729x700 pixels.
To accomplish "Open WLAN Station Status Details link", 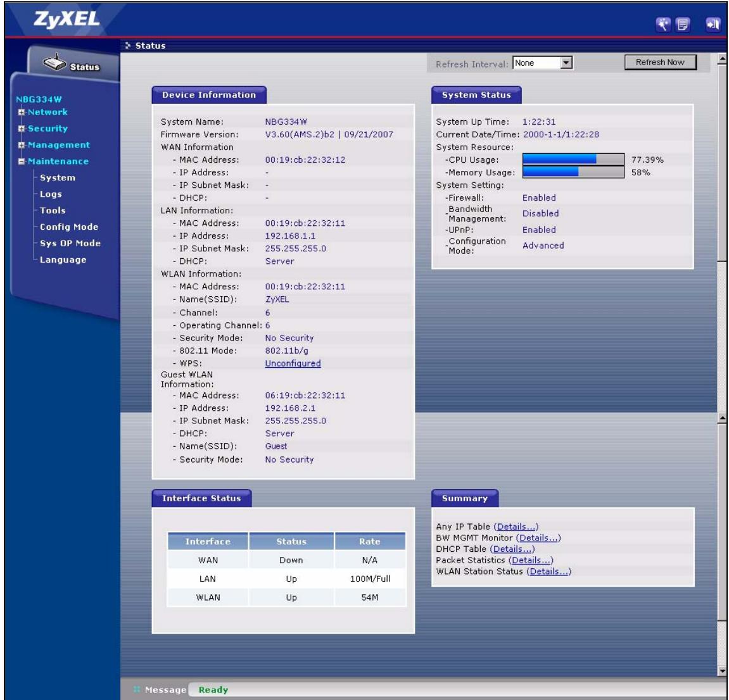I will 548,572.
